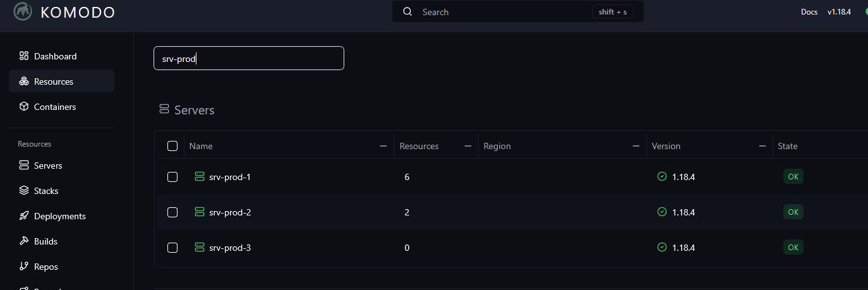Open the Repos sidebar item
The image size is (868, 290).
click(61, 267)
